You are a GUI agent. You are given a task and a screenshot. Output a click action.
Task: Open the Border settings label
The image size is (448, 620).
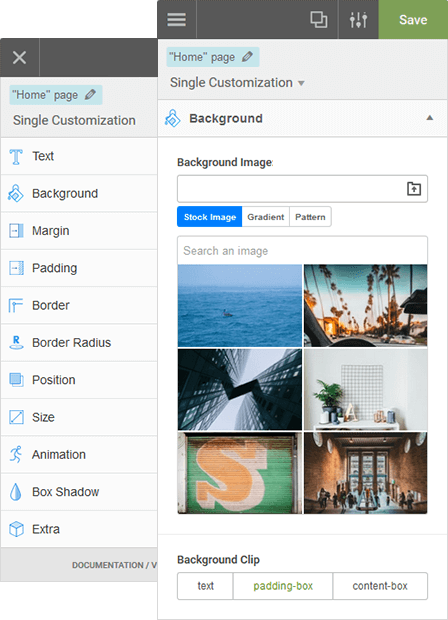click(51, 305)
